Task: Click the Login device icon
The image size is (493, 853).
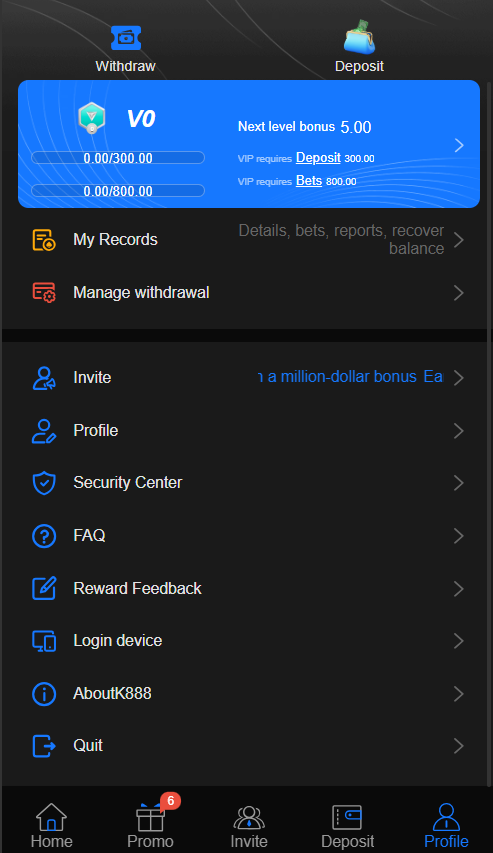Action: 44,641
